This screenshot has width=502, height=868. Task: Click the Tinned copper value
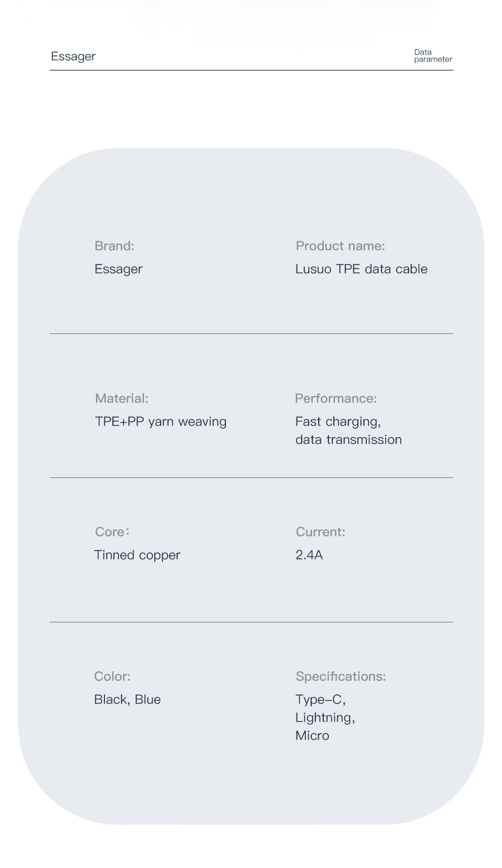137,555
